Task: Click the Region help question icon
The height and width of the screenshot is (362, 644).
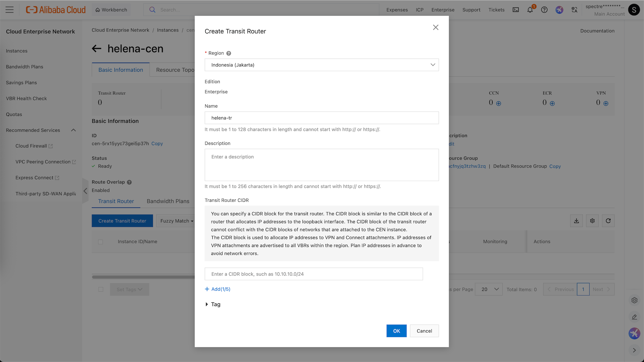Action: (x=229, y=53)
